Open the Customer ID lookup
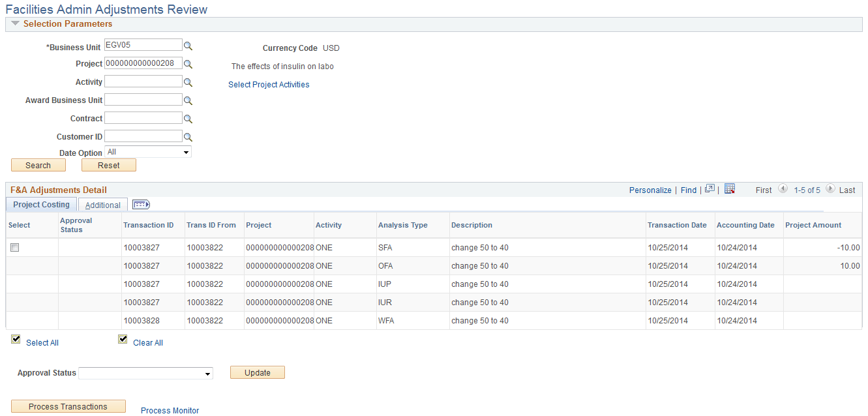868x416 pixels. click(188, 136)
